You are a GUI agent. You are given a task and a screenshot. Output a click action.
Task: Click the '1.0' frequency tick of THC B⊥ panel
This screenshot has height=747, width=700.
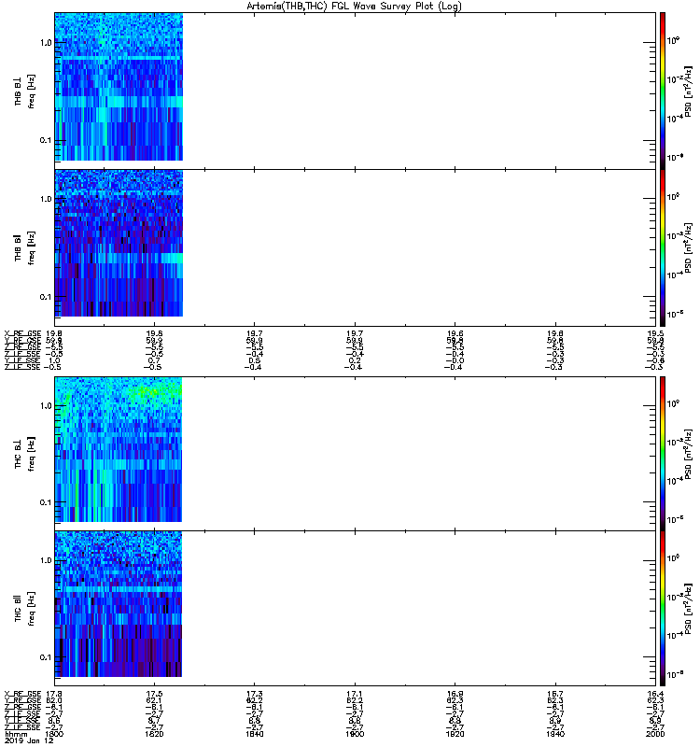(x=46, y=406)
